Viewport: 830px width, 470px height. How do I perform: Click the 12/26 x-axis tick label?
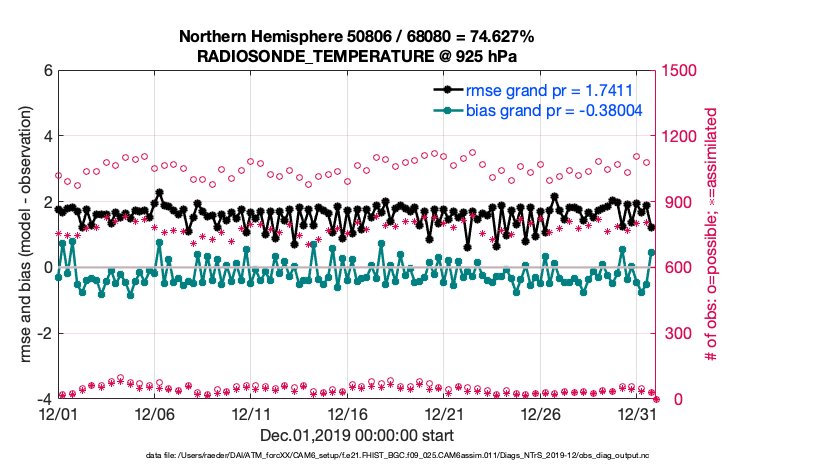(541, 413)
